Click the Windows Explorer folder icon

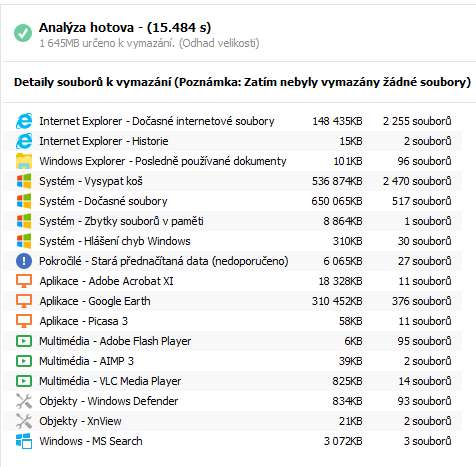[24, 161]
